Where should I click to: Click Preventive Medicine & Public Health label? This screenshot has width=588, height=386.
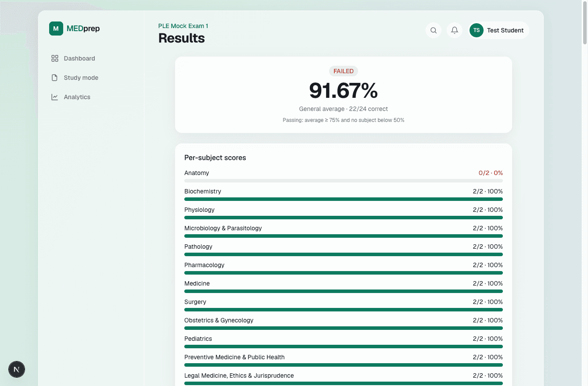234,357
